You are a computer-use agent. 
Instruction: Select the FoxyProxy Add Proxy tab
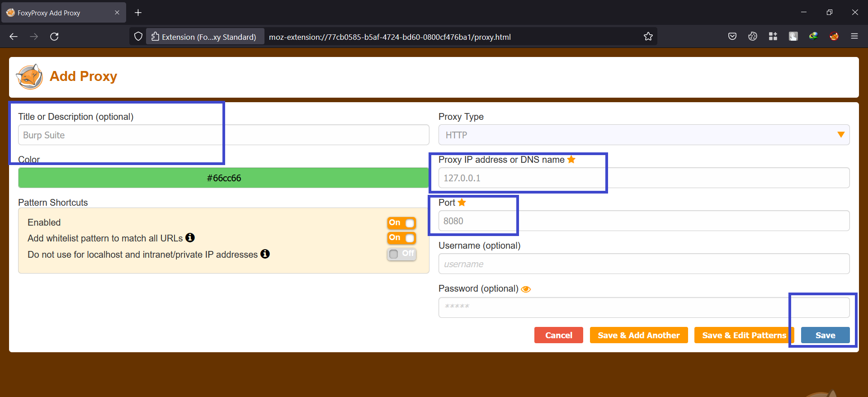click(63, 13)
